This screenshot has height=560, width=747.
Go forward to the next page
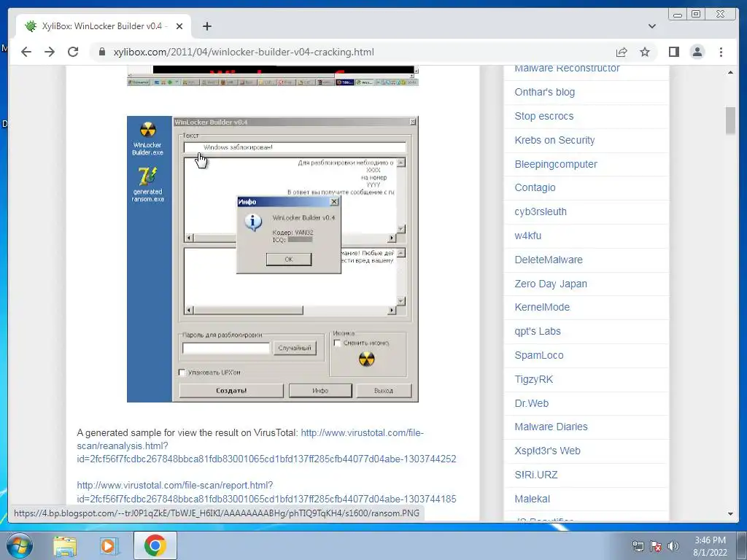[50, 52]
